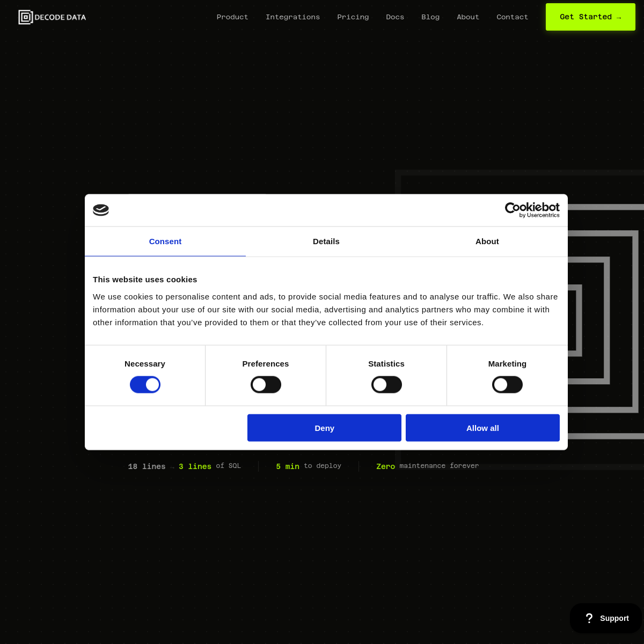Open the Pricing nav link
Image resolution: width=644 pixels, height=644 pixels.
[353, 17]
